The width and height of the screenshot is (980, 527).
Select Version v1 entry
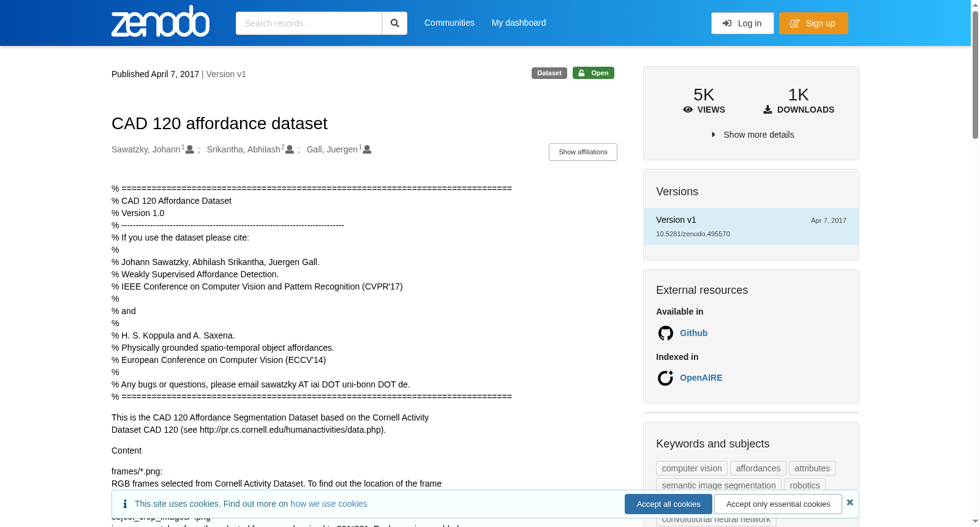pos(751,226)
